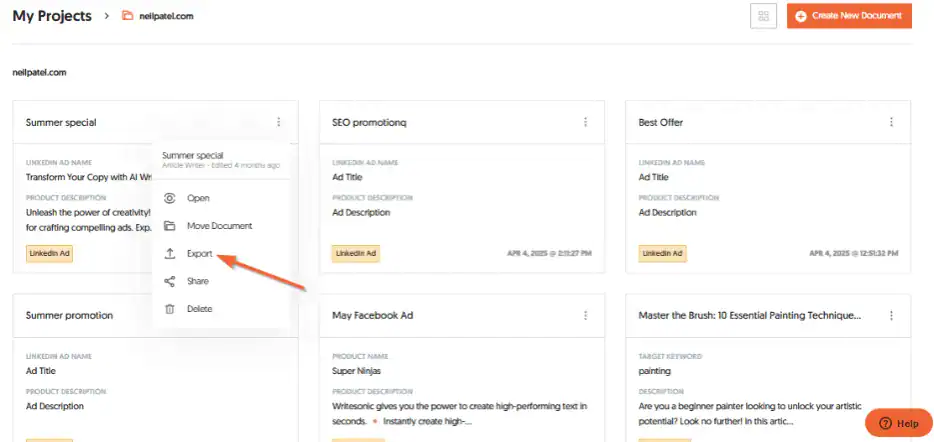This screenshot has width=936, height=442.
Task: Open three-dot menu on May Facebook Ad card
Action: click(x=585, y=315)
